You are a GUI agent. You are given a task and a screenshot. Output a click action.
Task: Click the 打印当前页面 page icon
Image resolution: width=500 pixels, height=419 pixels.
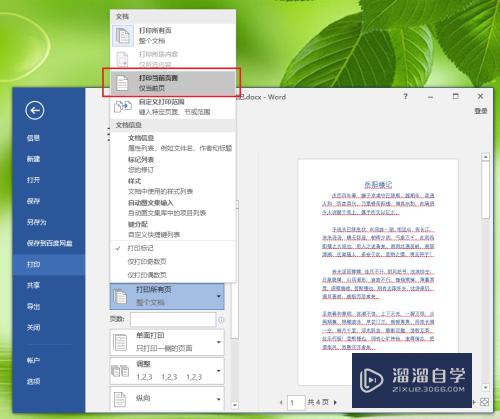(122, 83)
